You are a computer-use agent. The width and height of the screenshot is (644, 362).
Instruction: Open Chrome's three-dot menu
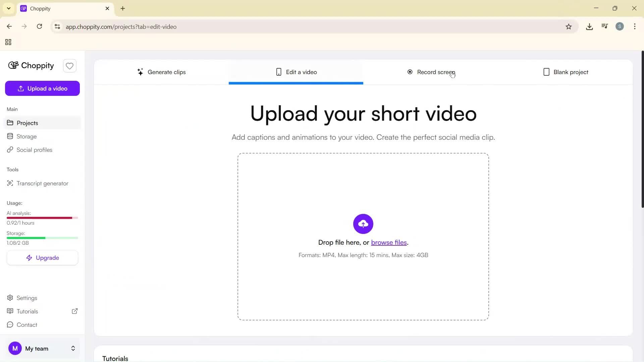[635, 26]
